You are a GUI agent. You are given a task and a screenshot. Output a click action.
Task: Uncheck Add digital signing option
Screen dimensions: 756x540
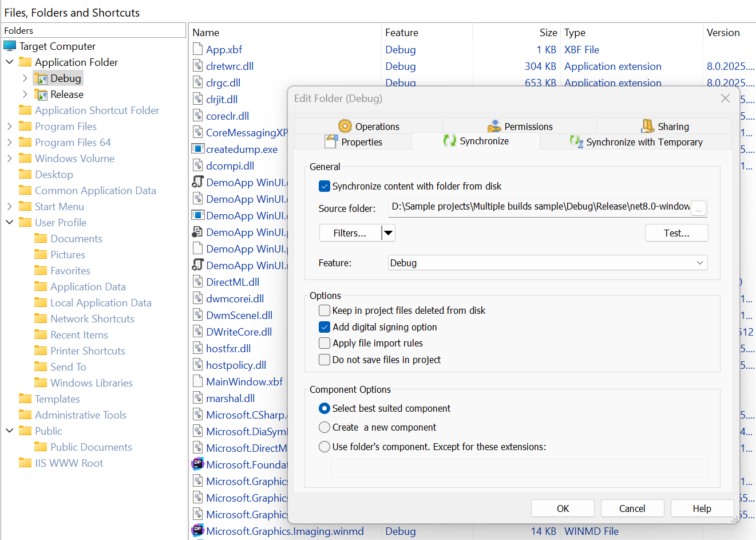[x=324, y=327]
